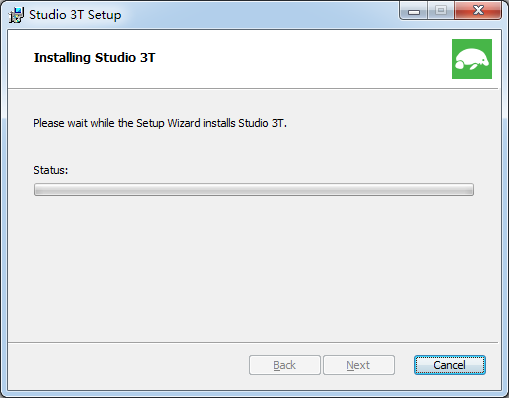The height and width of the screenshot is (398, 509).
Task: Click the green Studio 3T logo
Action: coord(472,59)
